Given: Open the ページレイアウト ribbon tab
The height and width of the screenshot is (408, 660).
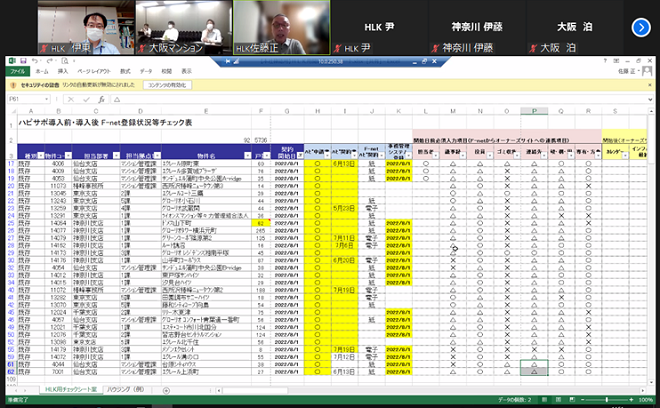Looking at the screenshot, I should (94, 71).
